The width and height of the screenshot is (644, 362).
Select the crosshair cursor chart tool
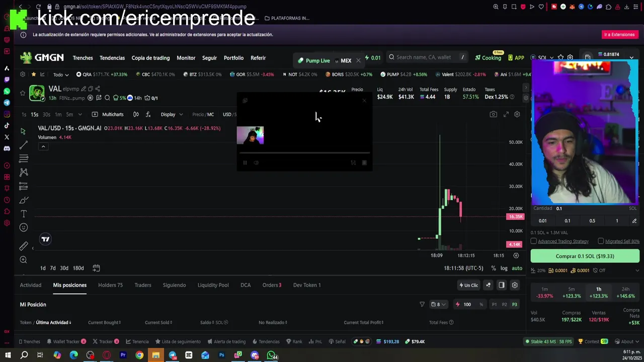(x=23, y=131)
